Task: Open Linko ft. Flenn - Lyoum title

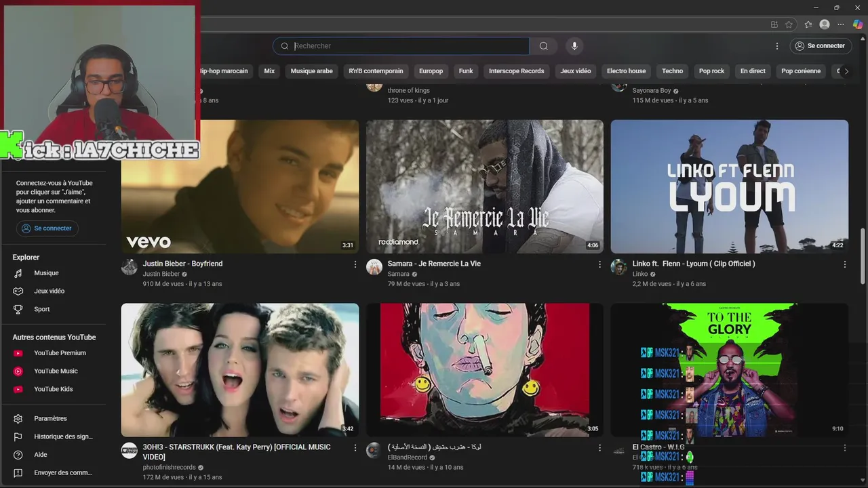Action: tap(694, 264)
